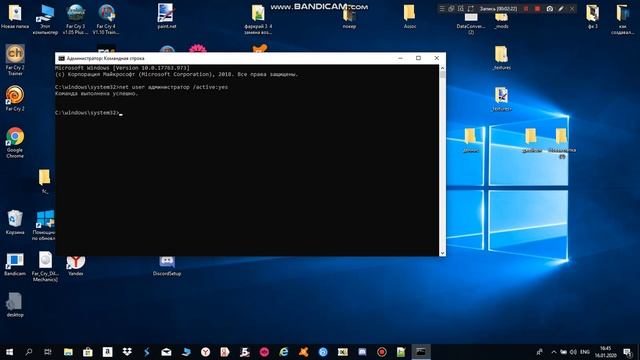Select the Assoc folder on desktop
The width and height of the screenshot is (640, 360).
tap(409, 16)
